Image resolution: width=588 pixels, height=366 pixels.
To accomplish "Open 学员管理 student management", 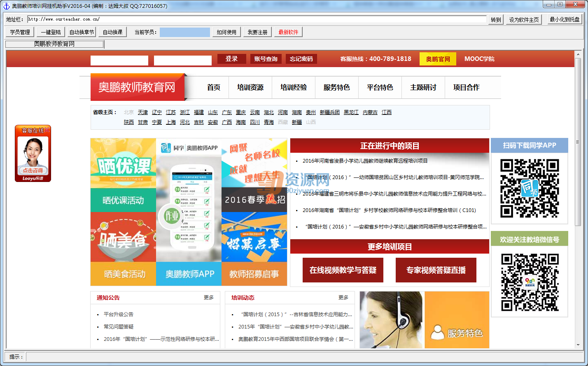I will (20, 32).
